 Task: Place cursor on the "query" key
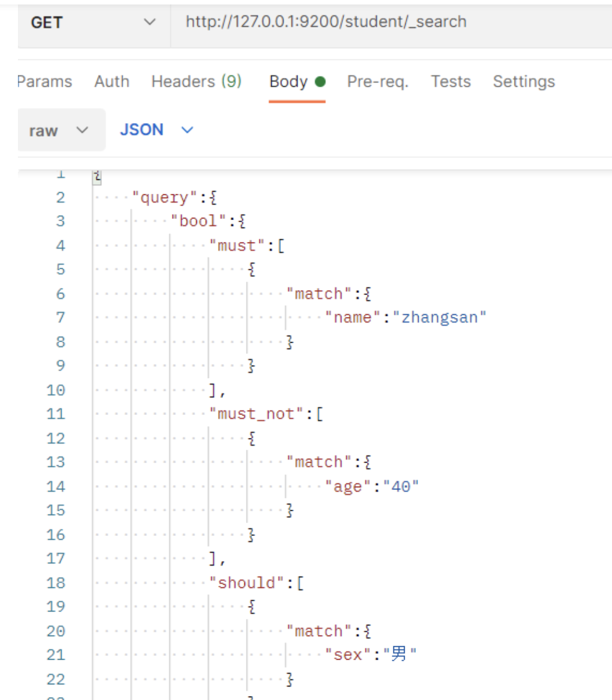click(x=164, y=198)
